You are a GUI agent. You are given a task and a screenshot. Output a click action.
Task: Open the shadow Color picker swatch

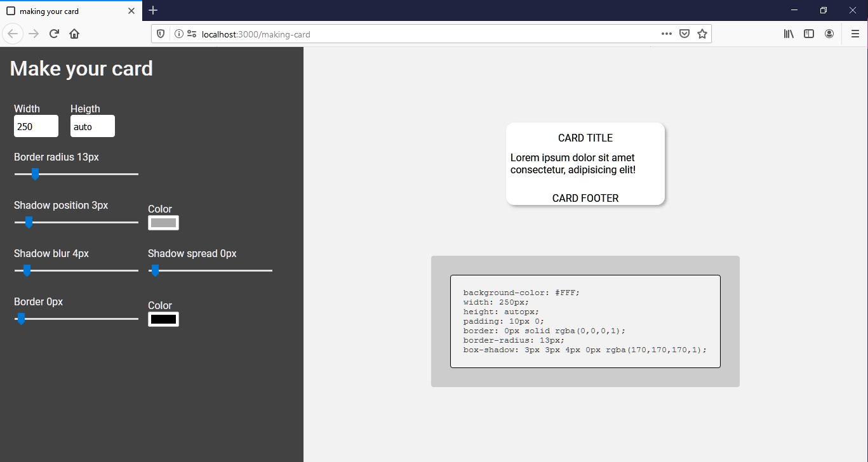click(163, 223)
